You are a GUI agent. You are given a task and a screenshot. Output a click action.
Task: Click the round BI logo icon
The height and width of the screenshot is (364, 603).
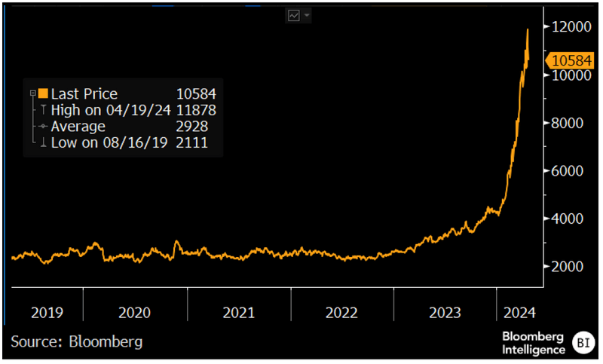[583, 342]
